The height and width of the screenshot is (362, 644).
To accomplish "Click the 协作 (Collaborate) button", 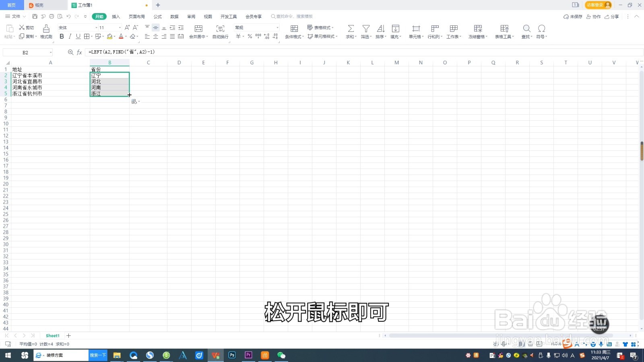I will tap(594, 16).
